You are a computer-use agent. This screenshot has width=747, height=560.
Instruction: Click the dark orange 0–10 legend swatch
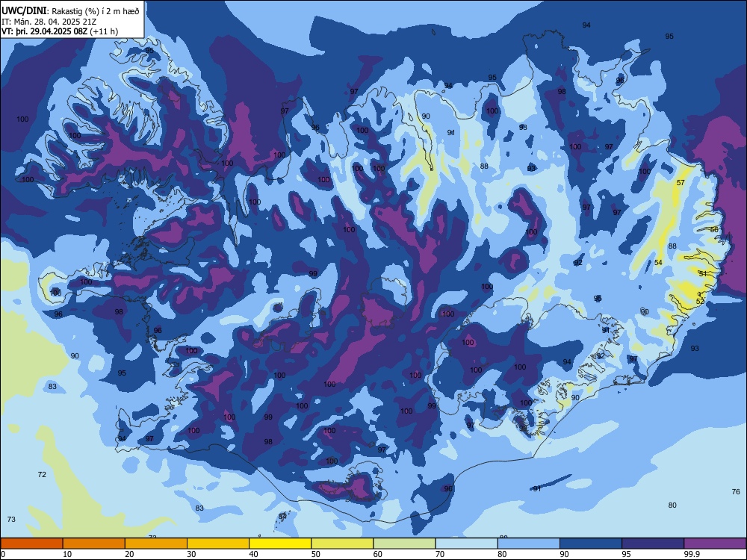click(x=31, y=544)
